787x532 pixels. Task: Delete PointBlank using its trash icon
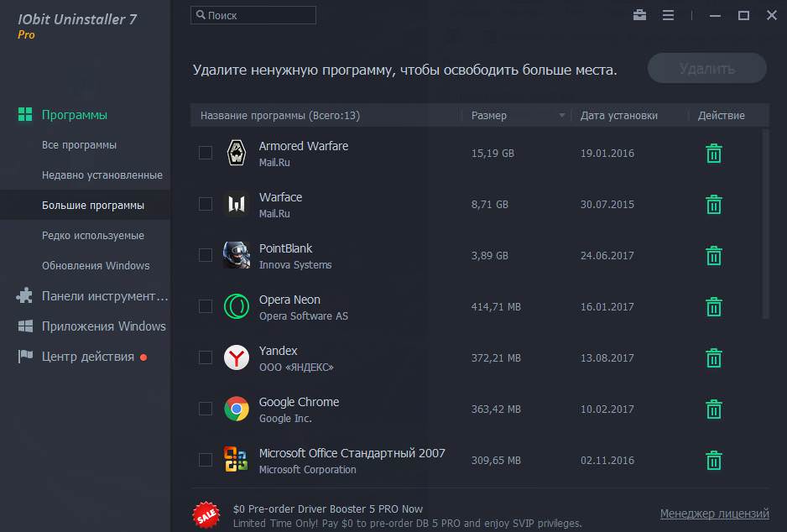[714, 256]
